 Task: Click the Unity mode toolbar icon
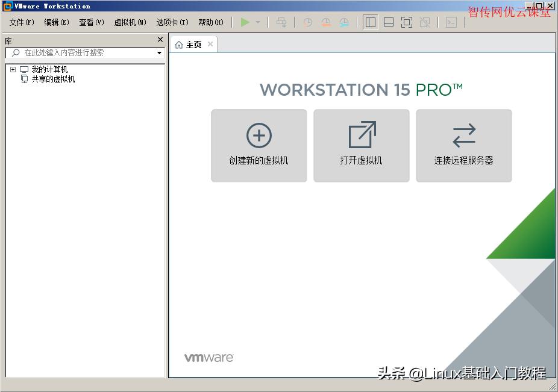[425, 22]
